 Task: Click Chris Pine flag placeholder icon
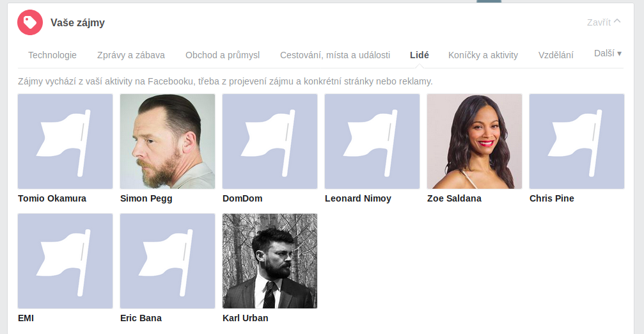coord(577,141)
